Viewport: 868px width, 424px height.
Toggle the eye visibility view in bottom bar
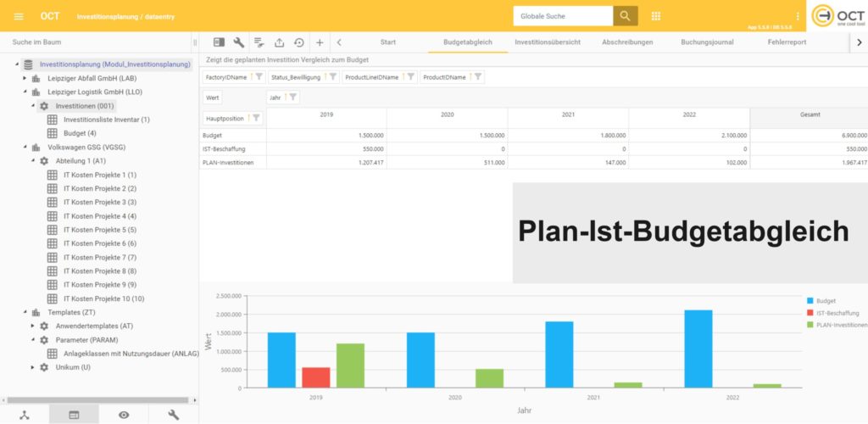point(124,415)
